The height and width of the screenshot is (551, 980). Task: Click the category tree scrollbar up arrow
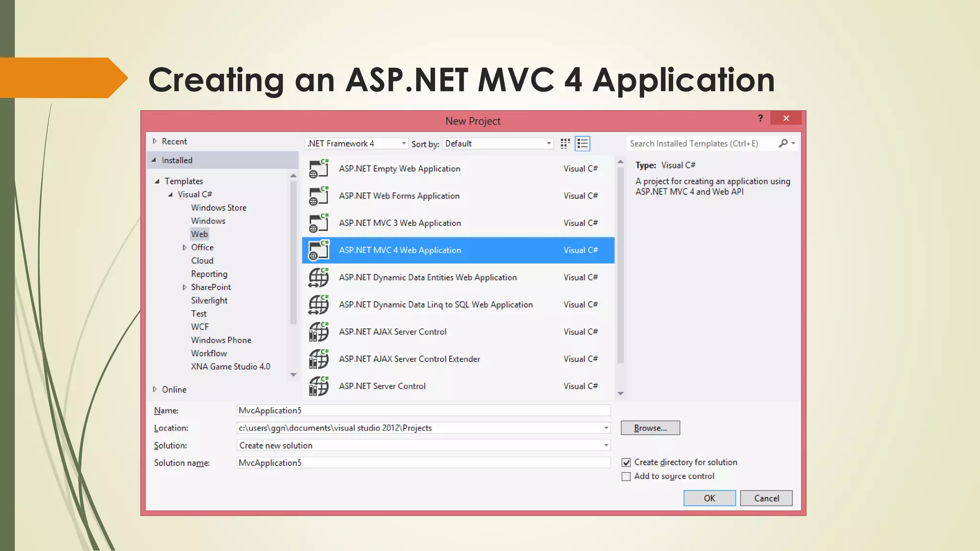coord(293,176)
